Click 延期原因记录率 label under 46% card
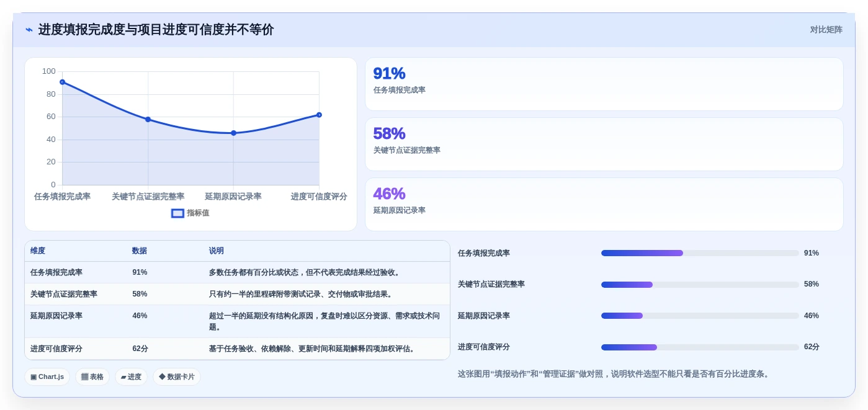 tap(399, 210)
